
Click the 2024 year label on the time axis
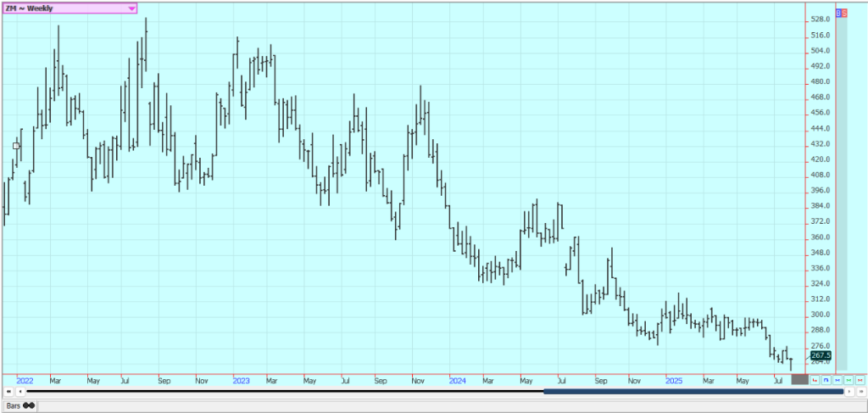click(x=458, y=381)
